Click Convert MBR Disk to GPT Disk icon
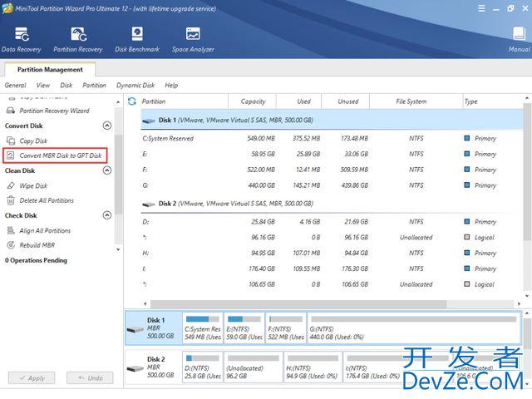532x399 pixels. point(11,155)
